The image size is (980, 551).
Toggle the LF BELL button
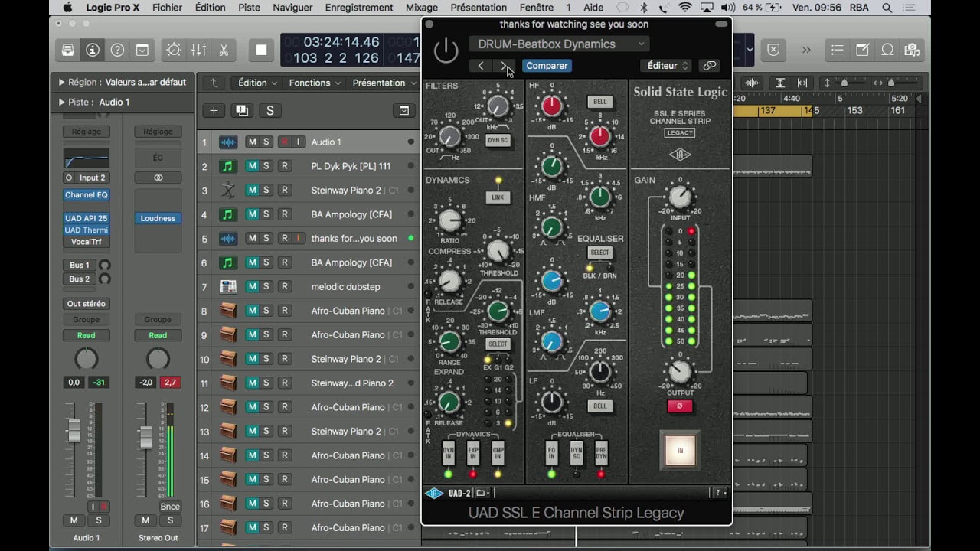599,406
